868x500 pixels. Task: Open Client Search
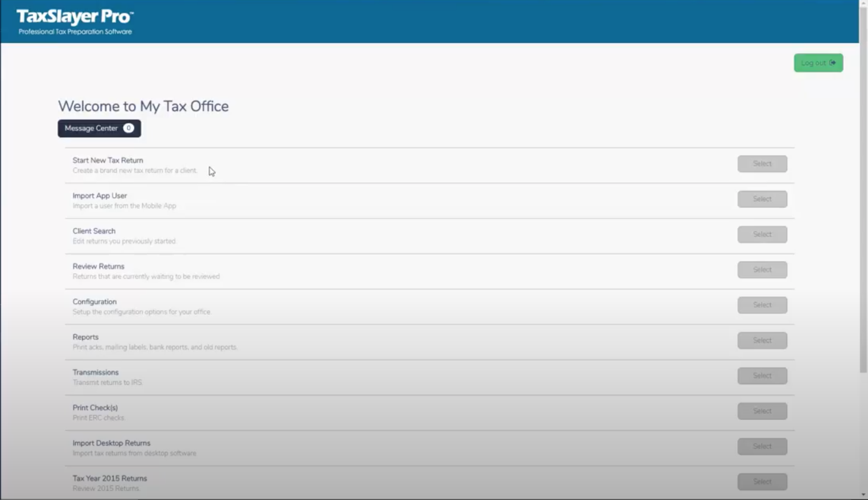762,234
